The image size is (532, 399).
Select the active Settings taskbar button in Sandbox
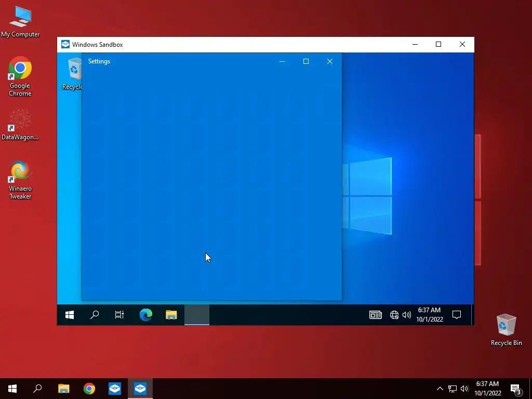(197, 315)
